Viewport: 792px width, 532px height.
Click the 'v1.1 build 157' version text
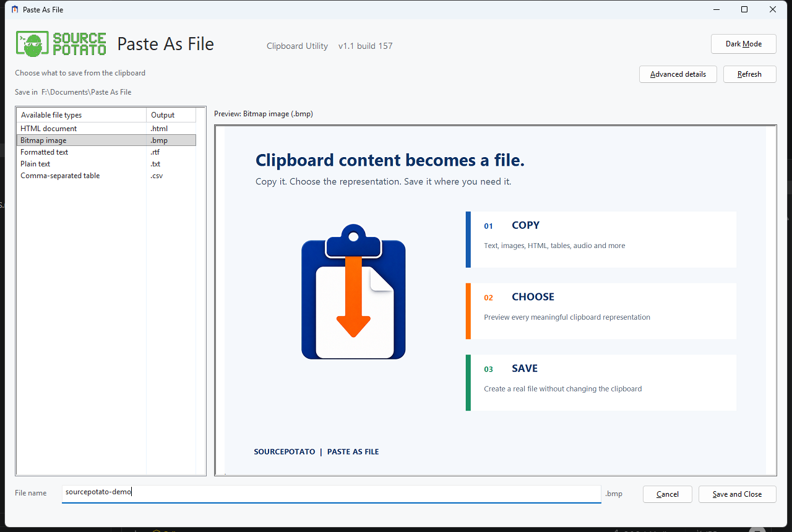(x=365, y=46)
